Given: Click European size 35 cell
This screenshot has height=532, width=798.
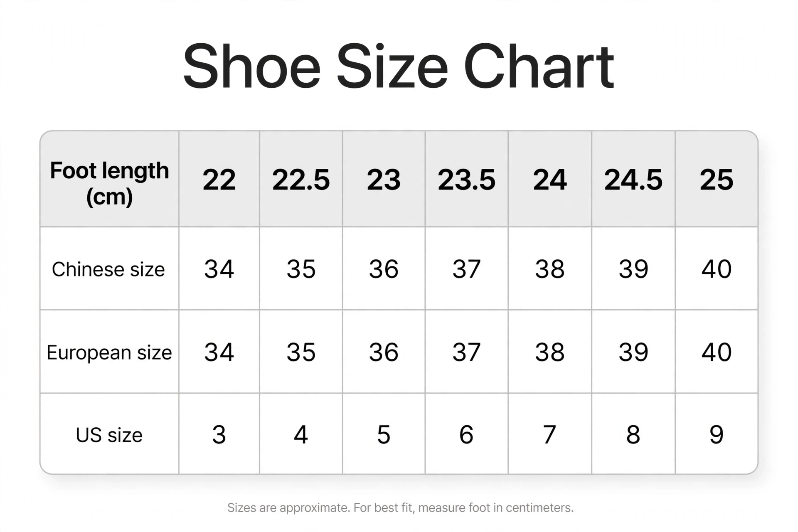Looking at the screenshot, I should coord(301,352).
